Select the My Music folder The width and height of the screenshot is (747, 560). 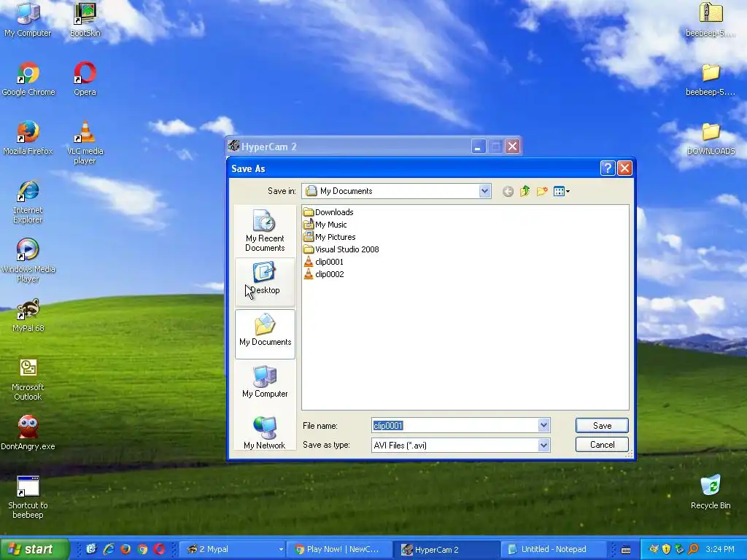[x=325, y=225]
